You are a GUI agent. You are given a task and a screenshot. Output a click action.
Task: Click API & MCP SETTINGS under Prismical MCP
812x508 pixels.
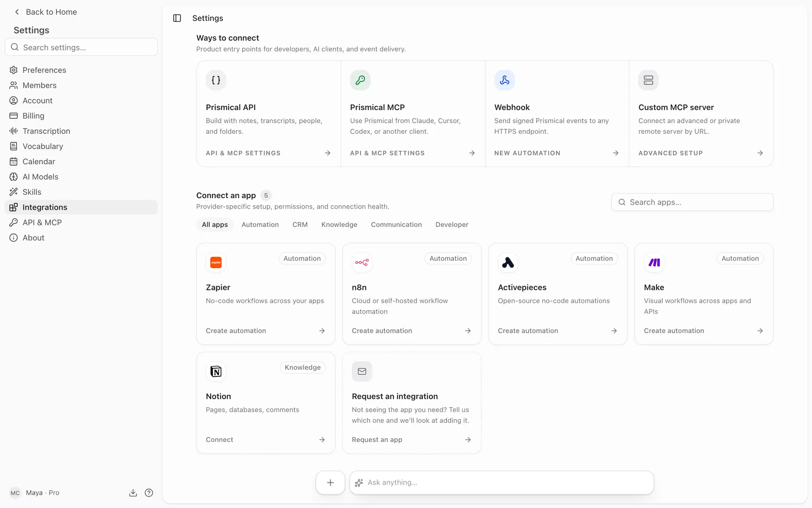[x=387, y=153]
